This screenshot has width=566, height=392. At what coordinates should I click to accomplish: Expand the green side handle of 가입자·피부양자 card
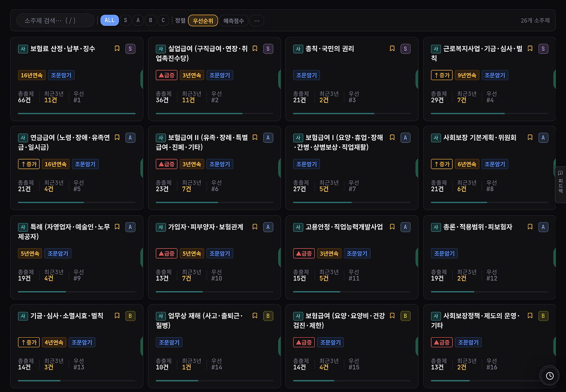point(279,258)
